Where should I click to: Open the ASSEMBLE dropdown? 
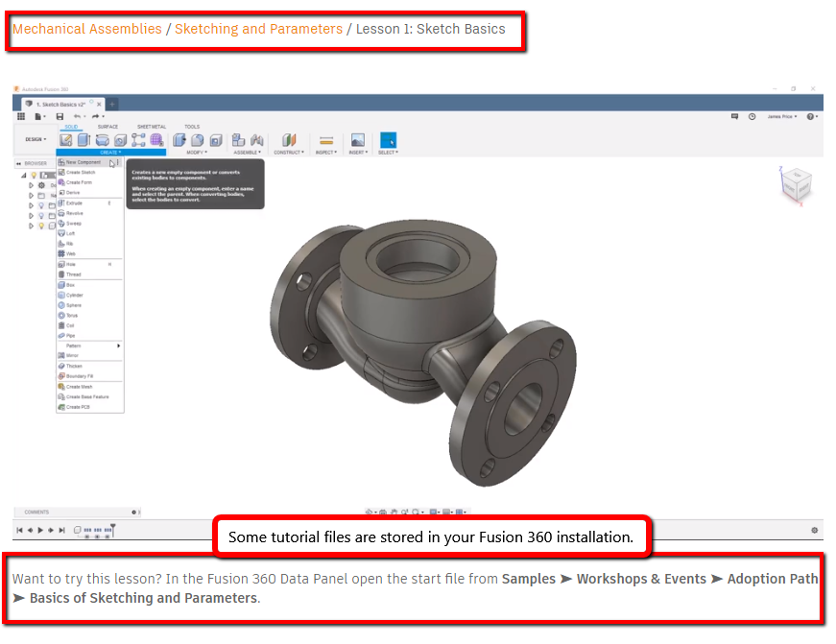tap(248, 153)
